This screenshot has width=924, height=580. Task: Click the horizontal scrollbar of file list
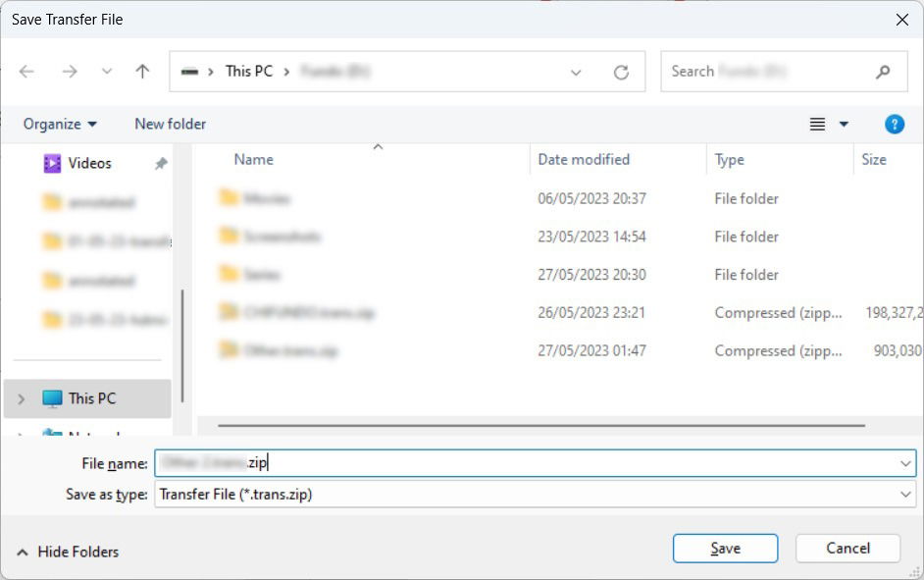(541, 426)
